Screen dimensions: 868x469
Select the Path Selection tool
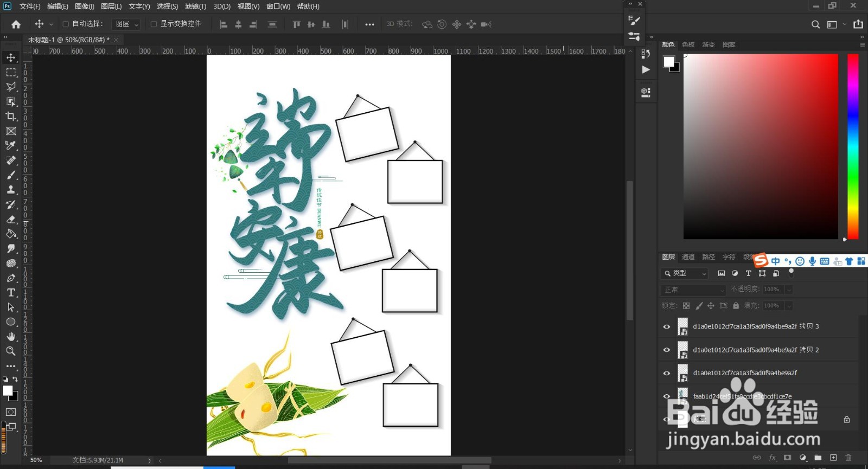pyautogui.click(x=11, y=307)
